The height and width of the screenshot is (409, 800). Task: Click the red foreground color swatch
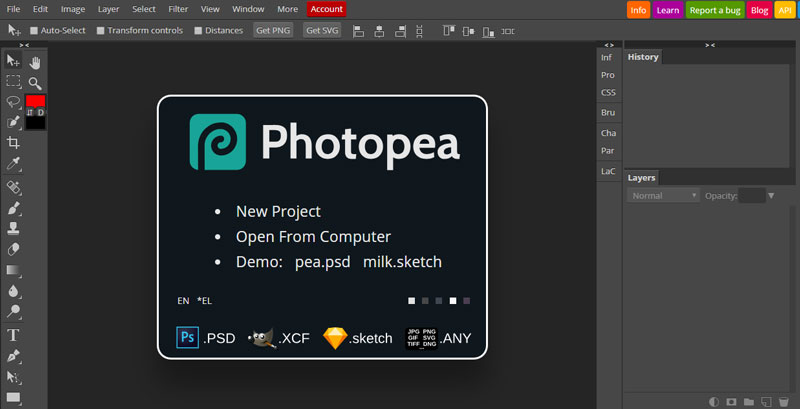[x=36, y=101]
